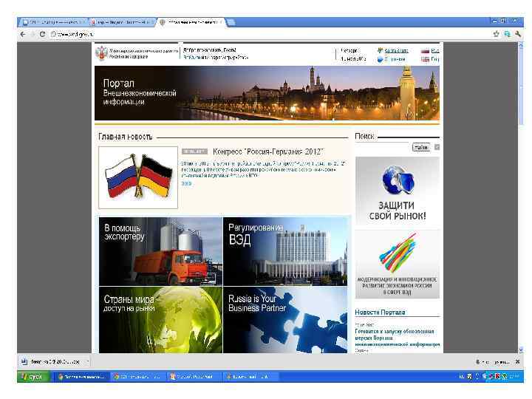Click the address bar URL field
The height and width of the screenshot is (399, 532).
(271, 34)
